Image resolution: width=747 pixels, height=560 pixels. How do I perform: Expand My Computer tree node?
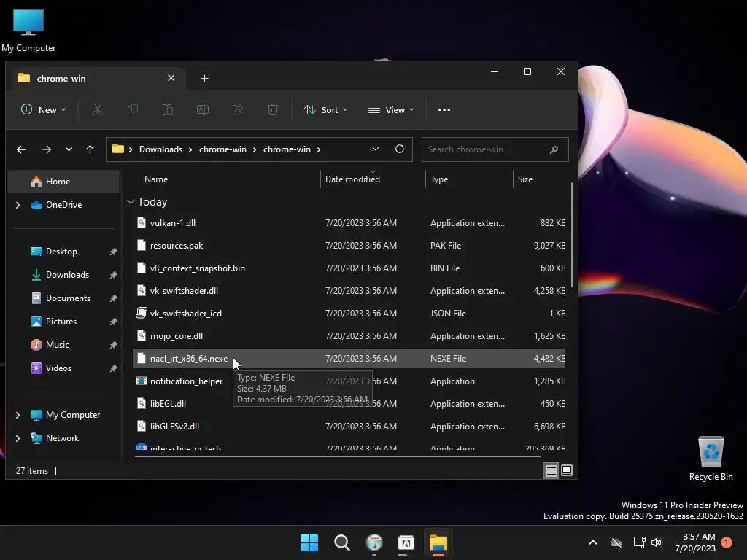click(x=18, y=415)
